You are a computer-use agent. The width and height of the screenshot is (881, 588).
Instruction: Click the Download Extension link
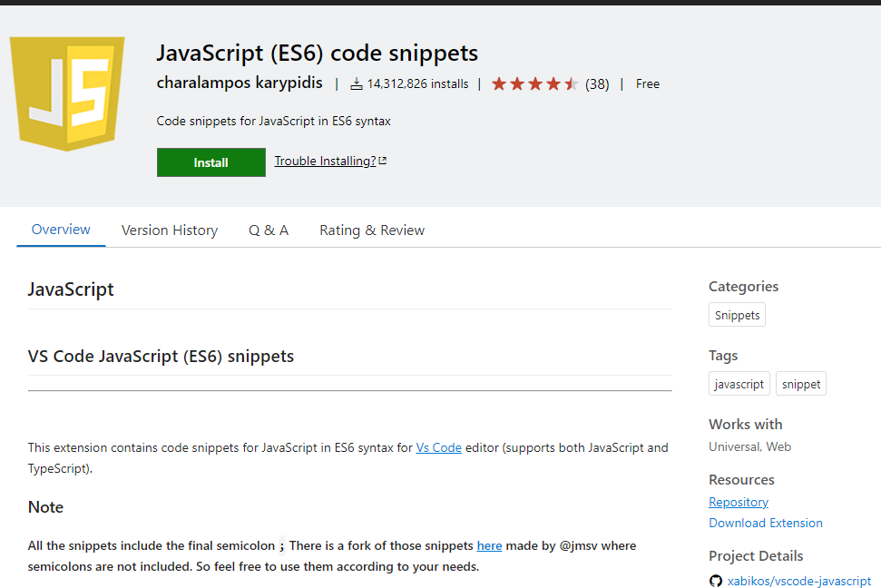pyautogui.click(x=766, y=523)
